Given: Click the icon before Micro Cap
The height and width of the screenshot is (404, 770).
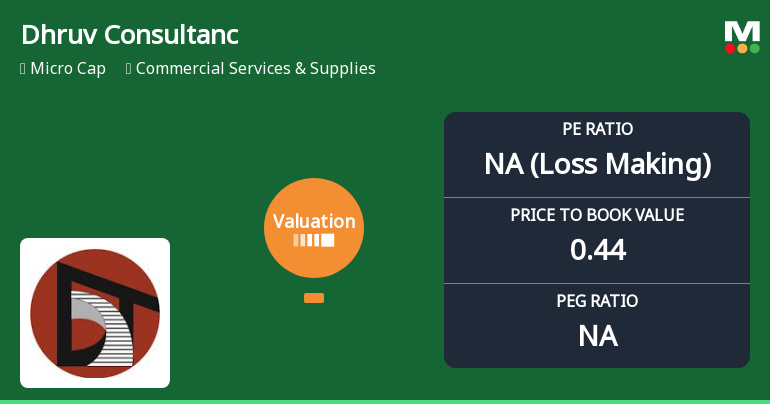Looking at the screenshot, I should [22, 69].
